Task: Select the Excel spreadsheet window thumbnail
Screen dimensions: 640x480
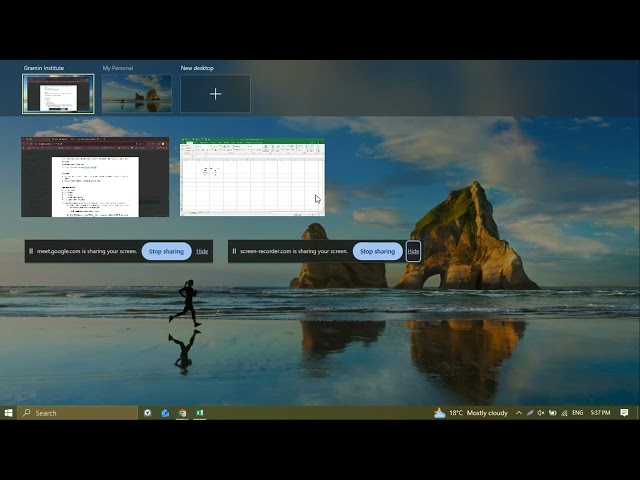Action: tap(252, 177)
